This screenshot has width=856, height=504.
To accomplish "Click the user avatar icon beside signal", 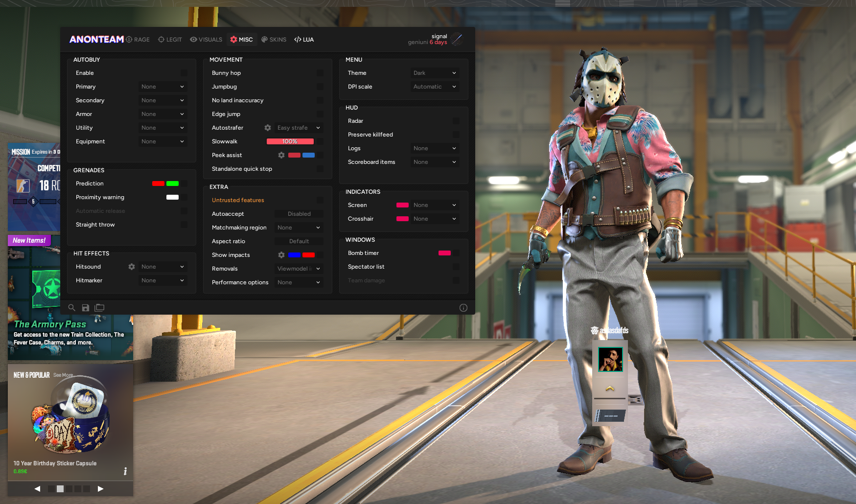I will (457, 39).
